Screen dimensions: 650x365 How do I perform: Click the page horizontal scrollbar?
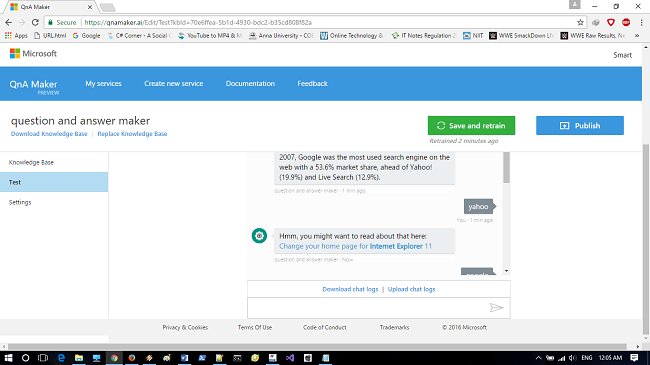[317, 346]
